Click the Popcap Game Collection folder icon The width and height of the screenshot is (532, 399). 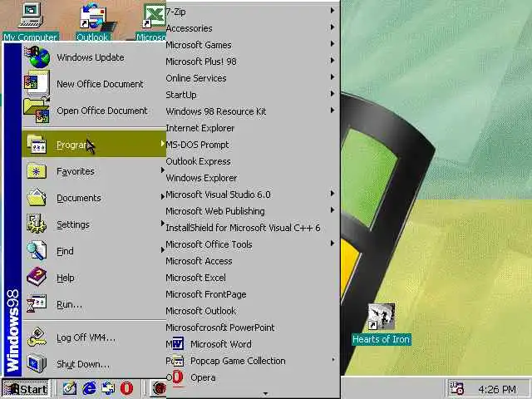click(178, 361)
